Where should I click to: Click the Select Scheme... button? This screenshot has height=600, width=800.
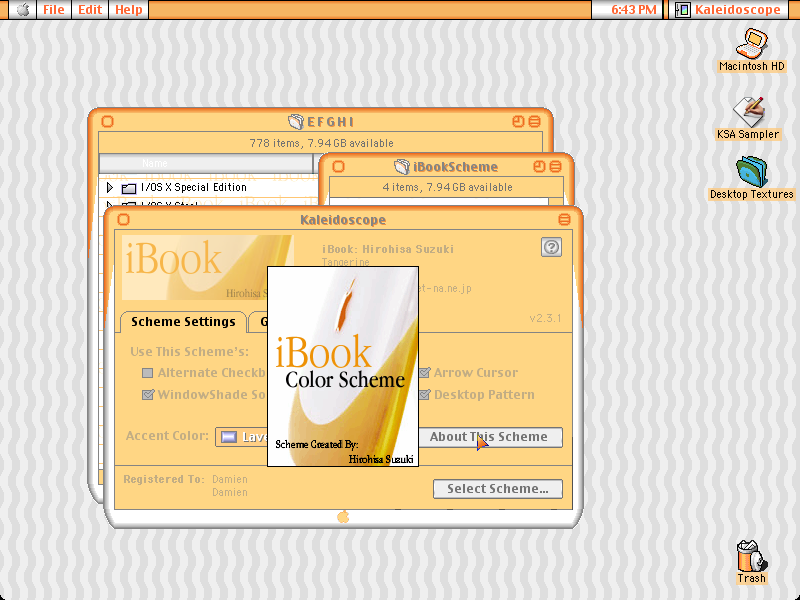[498, 489]
